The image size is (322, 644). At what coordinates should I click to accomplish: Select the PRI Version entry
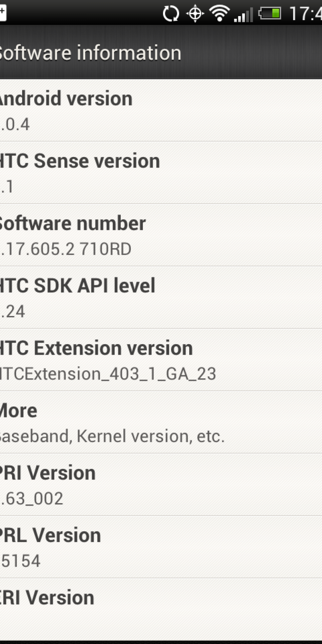[161, 485]
